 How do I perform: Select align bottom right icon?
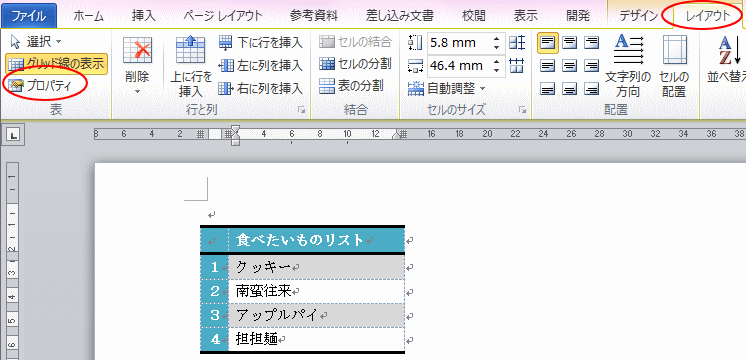(x=591, y=88)
